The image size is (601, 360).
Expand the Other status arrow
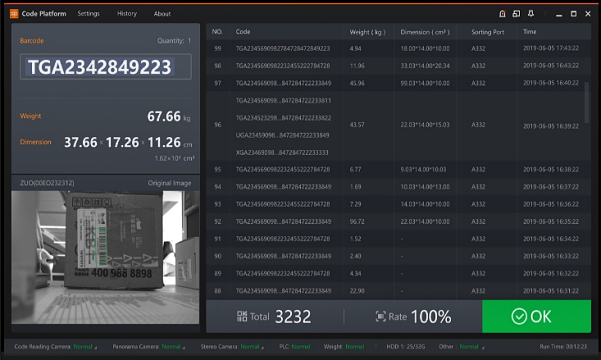483,347
